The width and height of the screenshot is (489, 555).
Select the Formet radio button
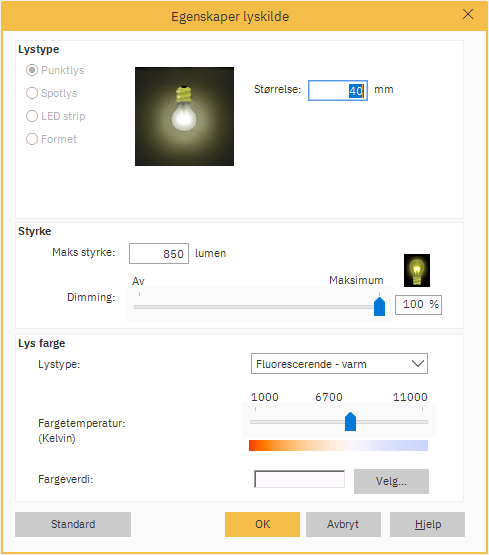coord(32,139)
